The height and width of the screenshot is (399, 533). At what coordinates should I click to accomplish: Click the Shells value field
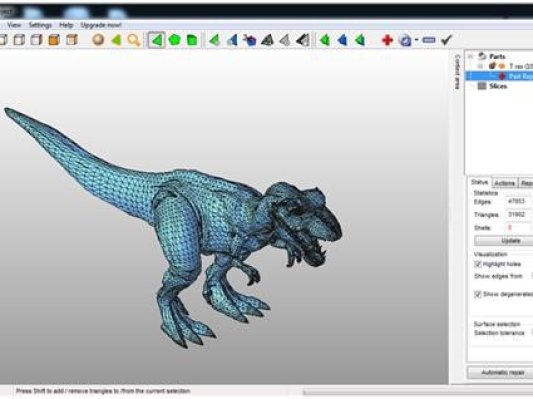point(519,228)
